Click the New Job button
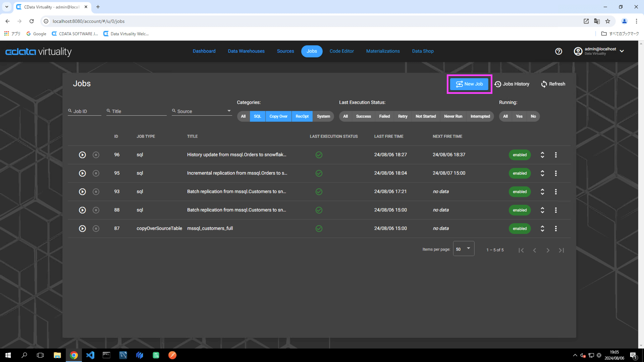 point(469,84)
